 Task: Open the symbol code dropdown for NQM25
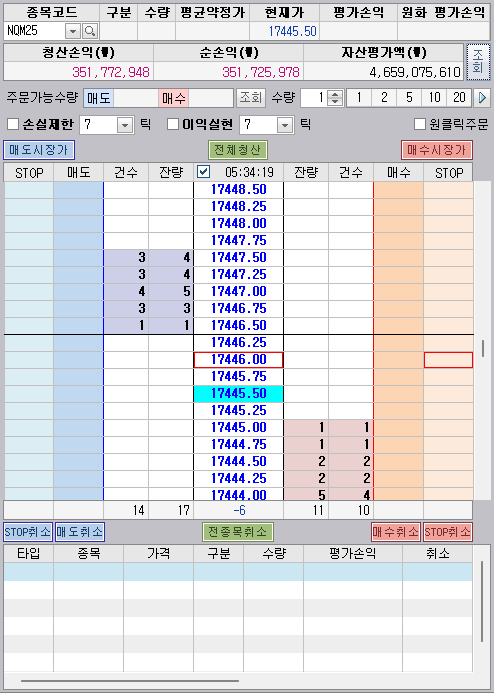tap(73, 31)
